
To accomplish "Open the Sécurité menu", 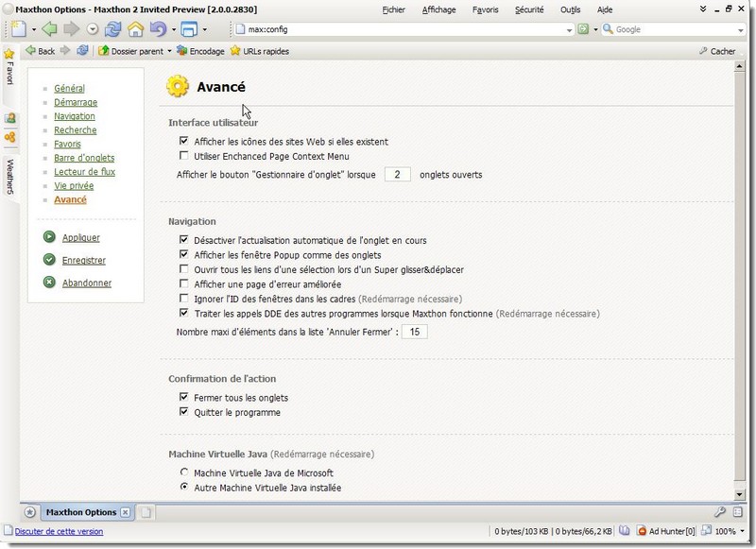I will pos(529,9).
